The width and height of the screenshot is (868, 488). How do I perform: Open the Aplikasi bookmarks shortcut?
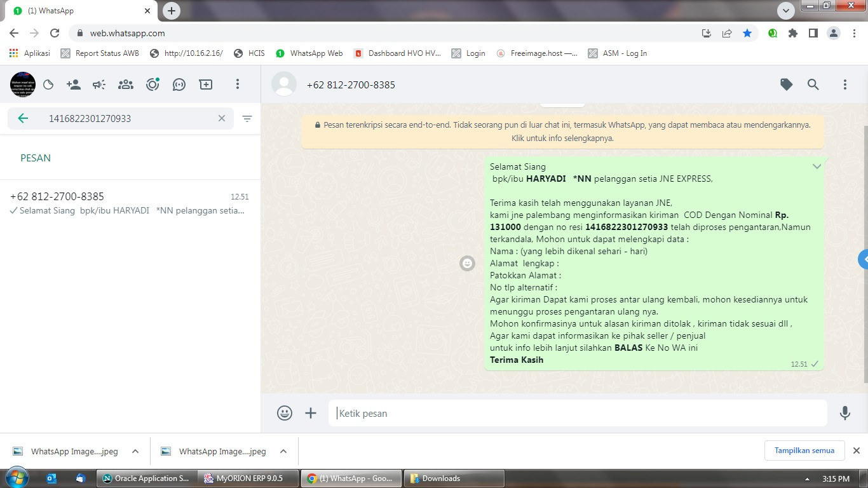click(30, 53)
